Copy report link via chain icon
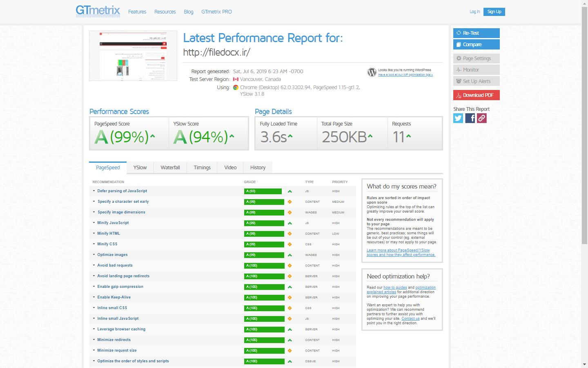Viewport: 588px width, 368px height. point(482,118)
